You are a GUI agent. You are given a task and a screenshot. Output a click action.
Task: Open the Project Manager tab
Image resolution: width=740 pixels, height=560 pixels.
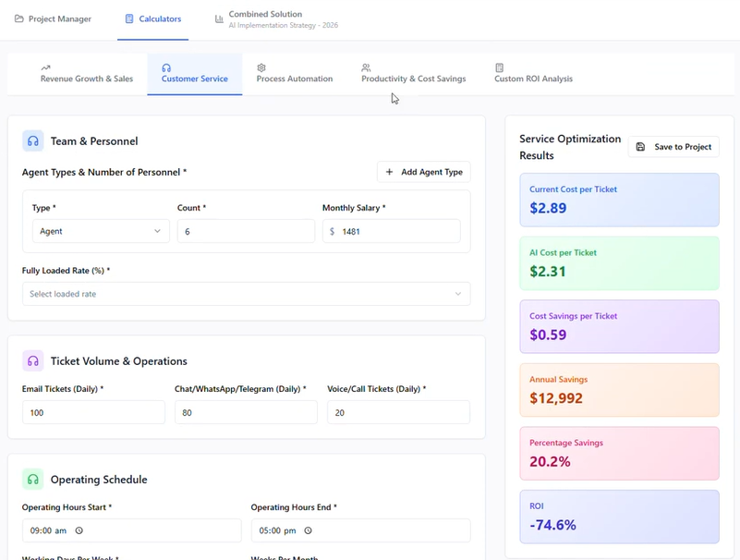(x=53, y=18)
